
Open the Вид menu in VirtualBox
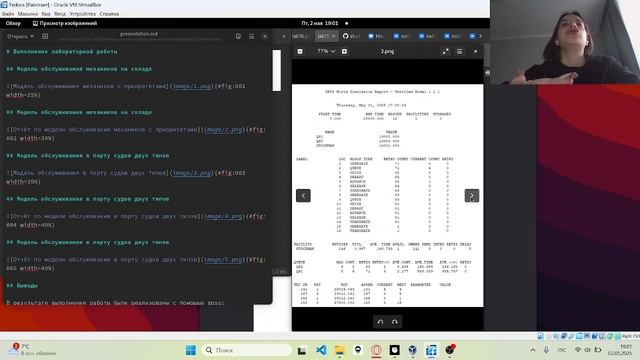46,14
